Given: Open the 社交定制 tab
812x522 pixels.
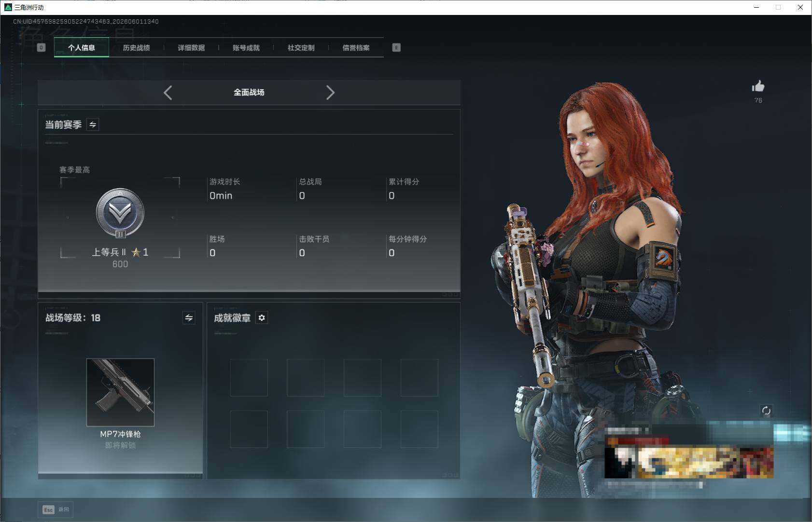Looking at the screenshot, I should 301,47.
